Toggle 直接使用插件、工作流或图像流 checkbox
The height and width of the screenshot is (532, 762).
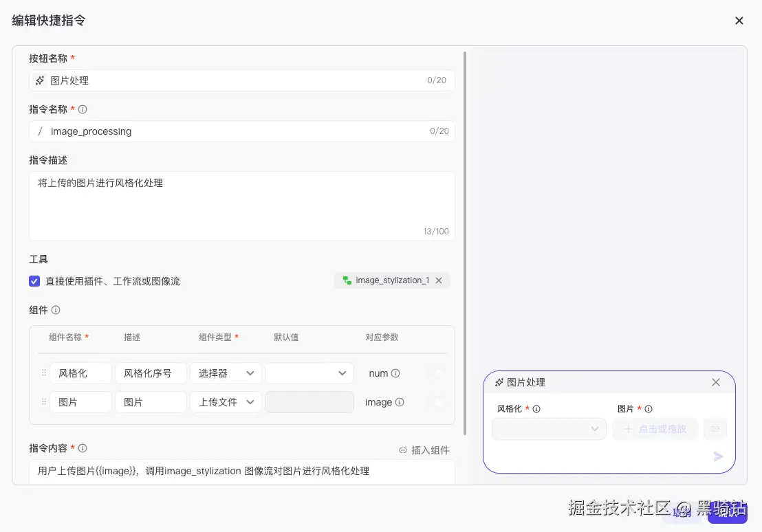pyautogui.click(x=34, y=281)
